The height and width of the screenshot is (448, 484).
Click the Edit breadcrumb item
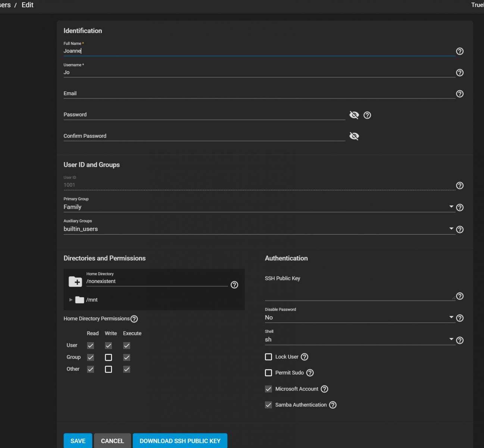(x=28, y=5)
